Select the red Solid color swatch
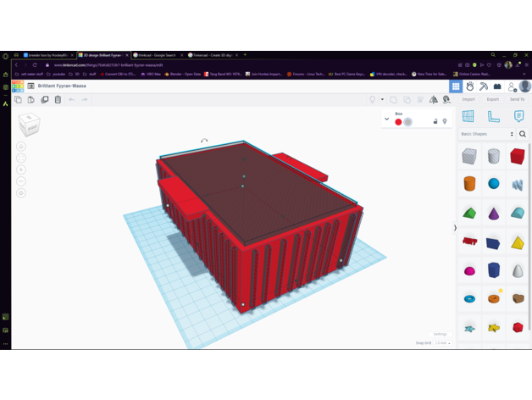532x400 pixels. [x=398, y=122]
